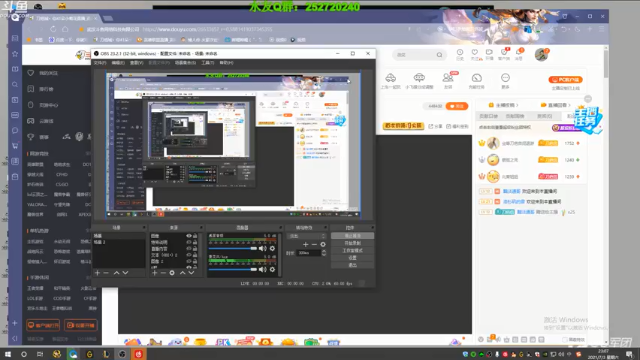Mute the first audio mixer channel speaker
This screenshot has height=360, width=640.
[x=262, y=248]
